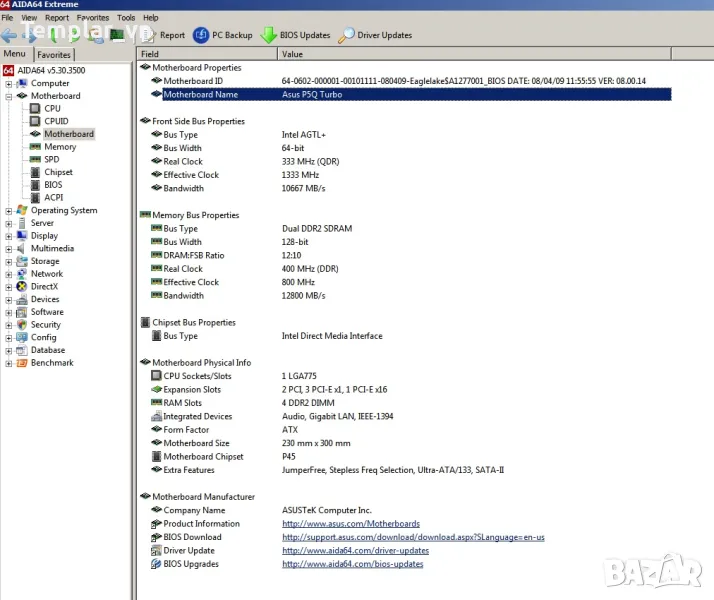
Task: Open the Report menu in menu bar
Action: (x=57, y=17)
